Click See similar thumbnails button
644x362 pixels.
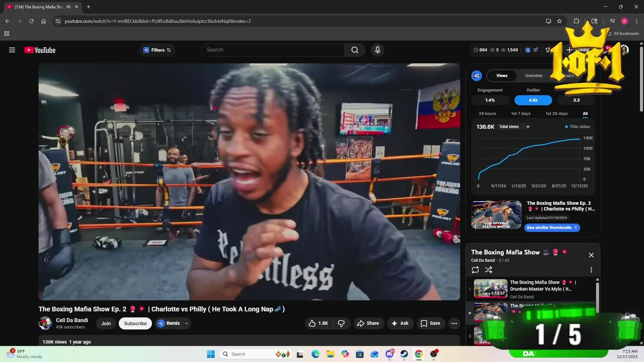(x=552, y=228)
